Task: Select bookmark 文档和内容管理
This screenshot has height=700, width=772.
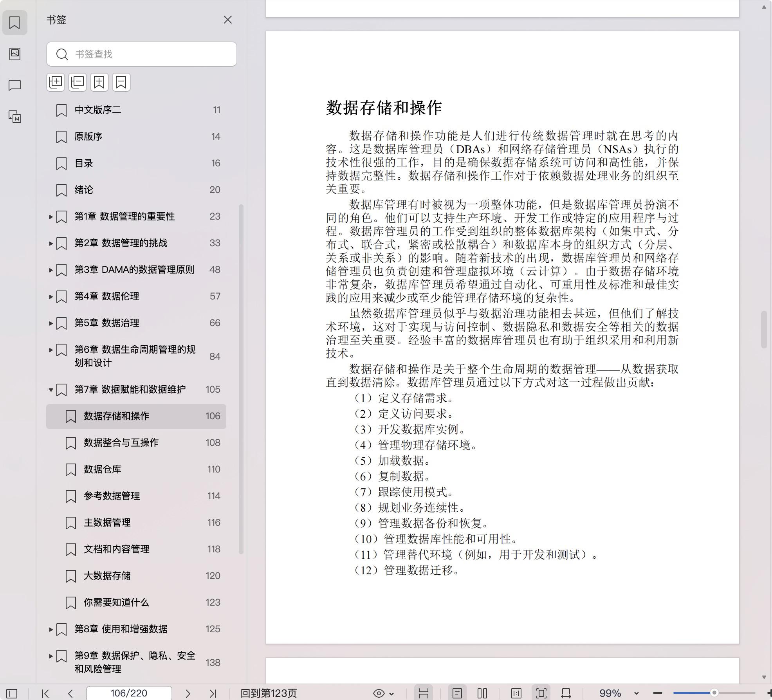Action: [x=136, y=549]
